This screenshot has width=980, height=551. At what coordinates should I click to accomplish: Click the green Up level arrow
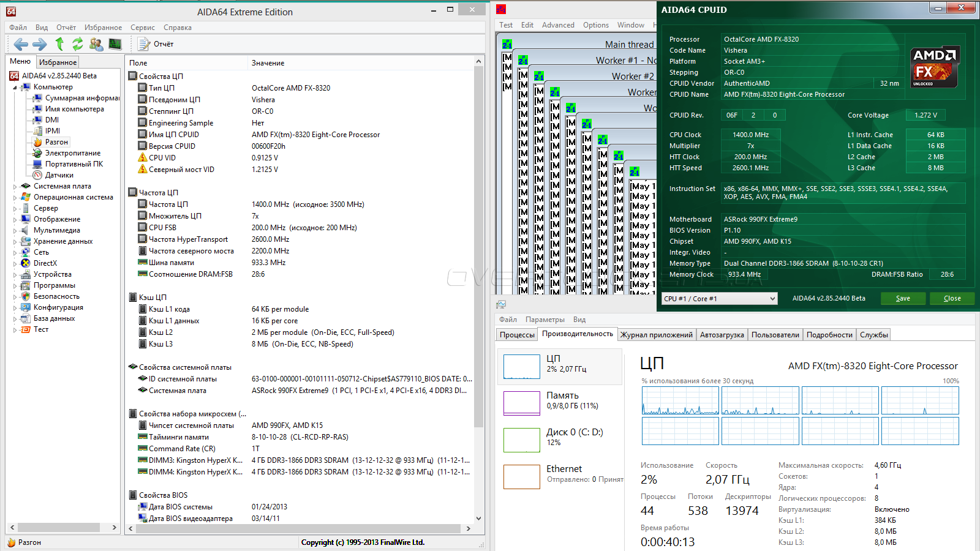point(59,44)
